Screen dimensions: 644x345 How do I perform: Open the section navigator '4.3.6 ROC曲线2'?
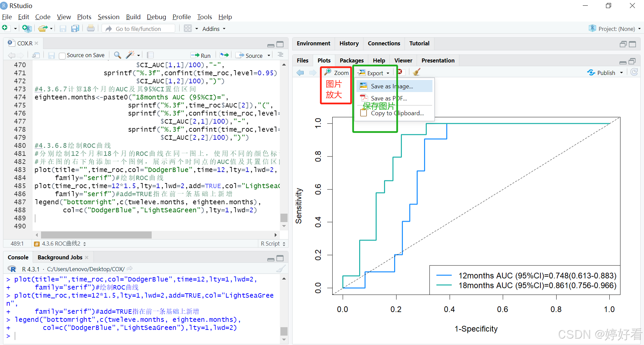pyautogui.click(x=61, y=244)
